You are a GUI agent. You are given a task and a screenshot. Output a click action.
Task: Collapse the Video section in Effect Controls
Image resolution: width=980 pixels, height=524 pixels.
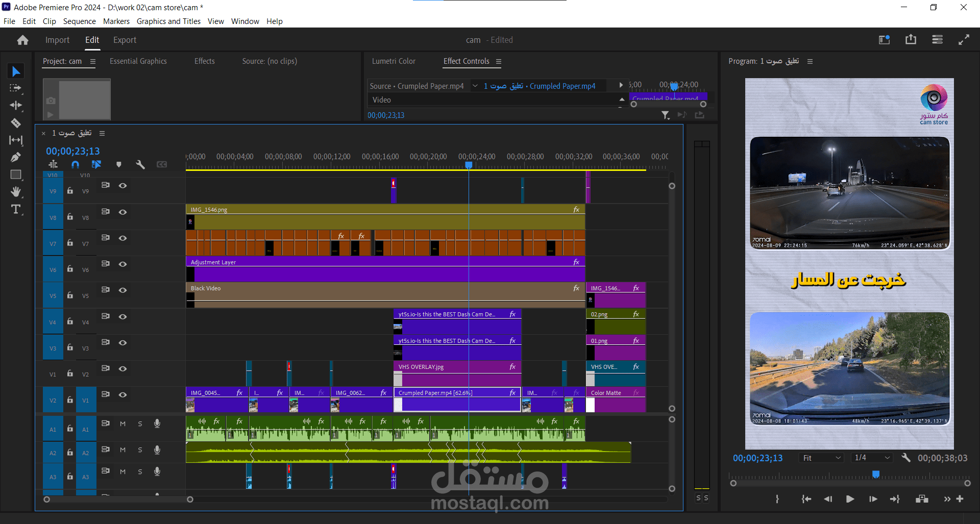point(622,99)
